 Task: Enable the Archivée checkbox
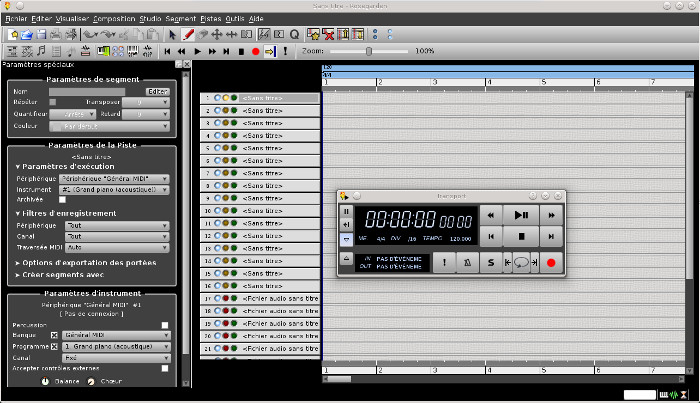(x=62, y=199)
